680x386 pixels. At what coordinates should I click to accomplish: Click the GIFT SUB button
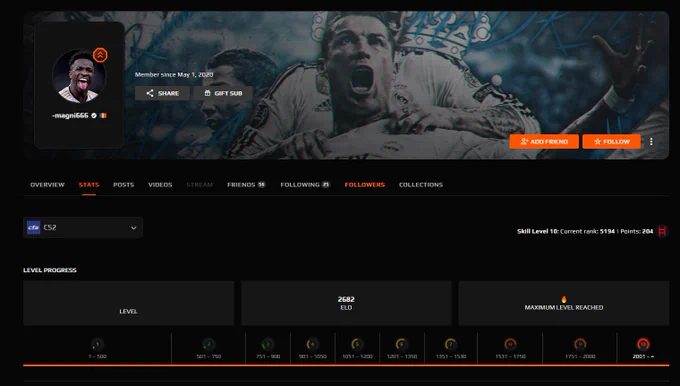tap(223, 93)
